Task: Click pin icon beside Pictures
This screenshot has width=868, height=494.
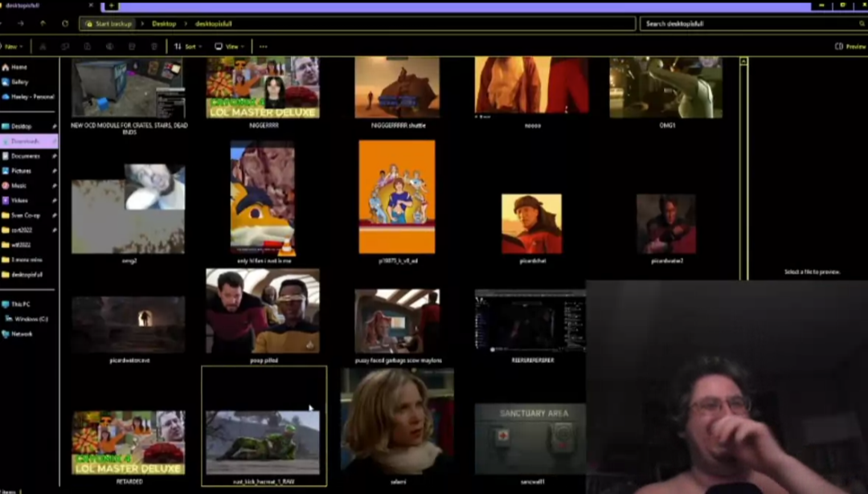Action: [x=55, y=171]
